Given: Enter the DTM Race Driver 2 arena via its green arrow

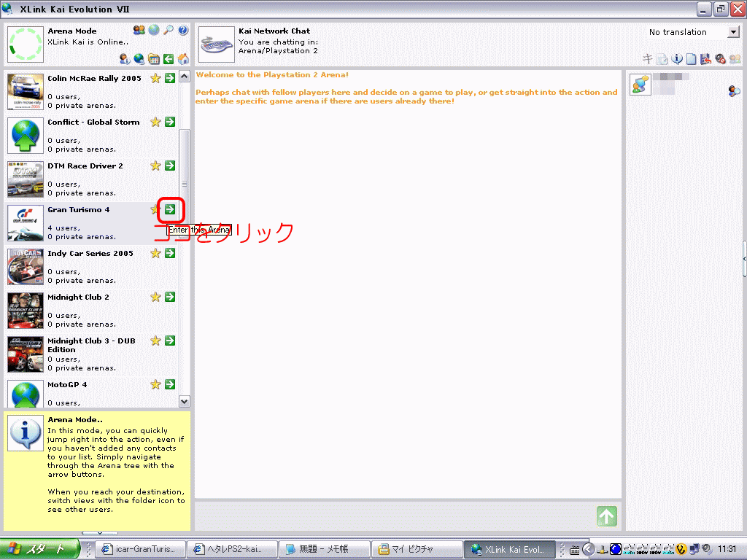Looking at the screenshot, I should point(170,166).
